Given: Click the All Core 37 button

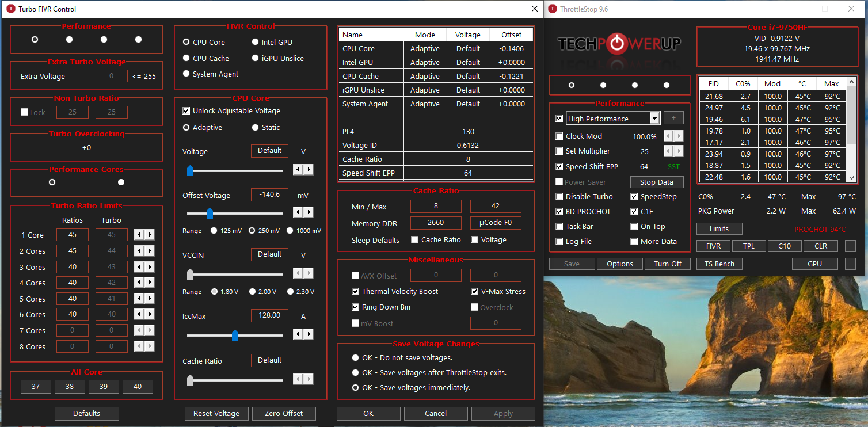Looking at the screenshot, I should (36, 387).
